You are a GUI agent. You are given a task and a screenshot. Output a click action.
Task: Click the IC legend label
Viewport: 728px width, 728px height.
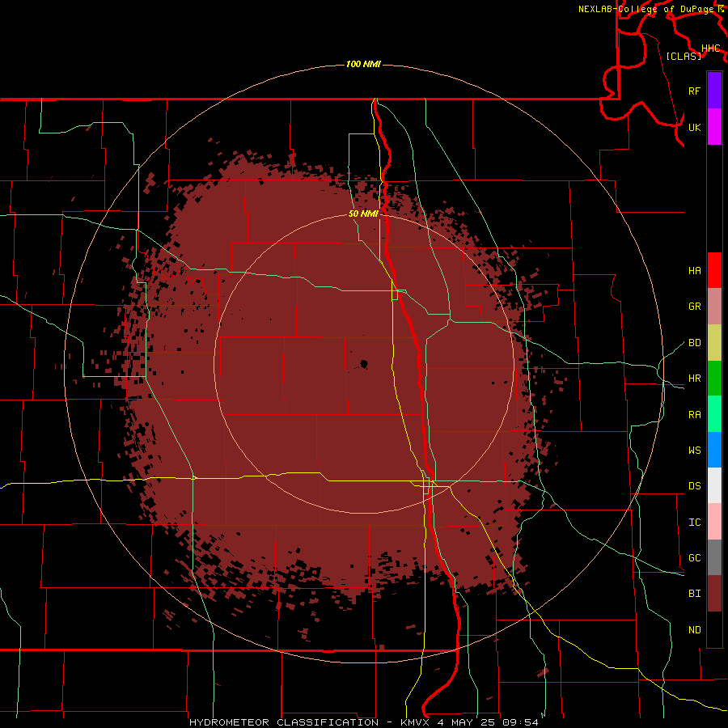pos(695,523)
